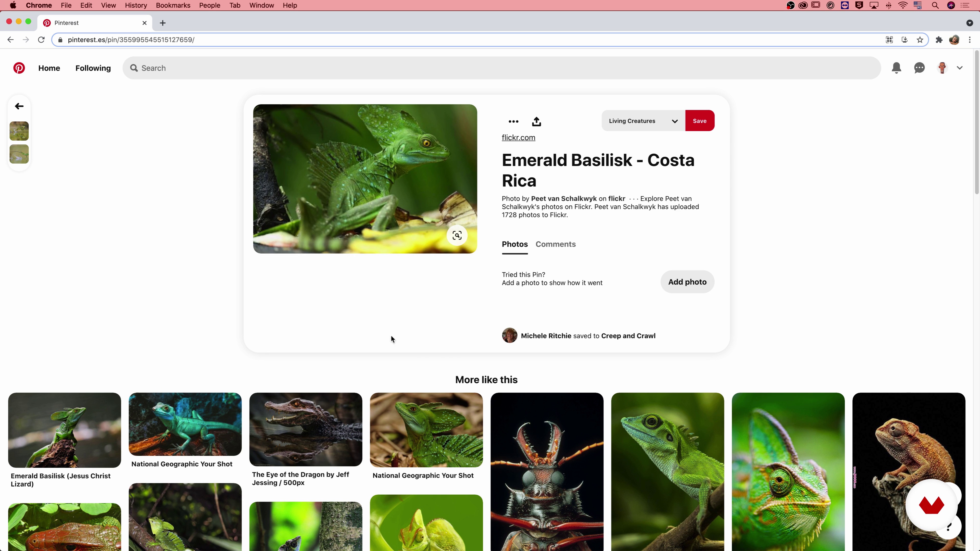This screenshot has width=980, height=551.
Task: Open the profile avatar in header
Action: click(942, 68)
